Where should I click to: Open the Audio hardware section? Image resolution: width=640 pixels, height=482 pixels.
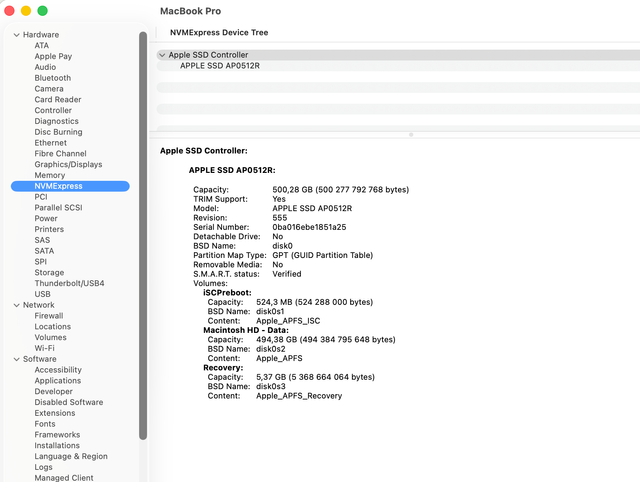[x=45, y=67]
